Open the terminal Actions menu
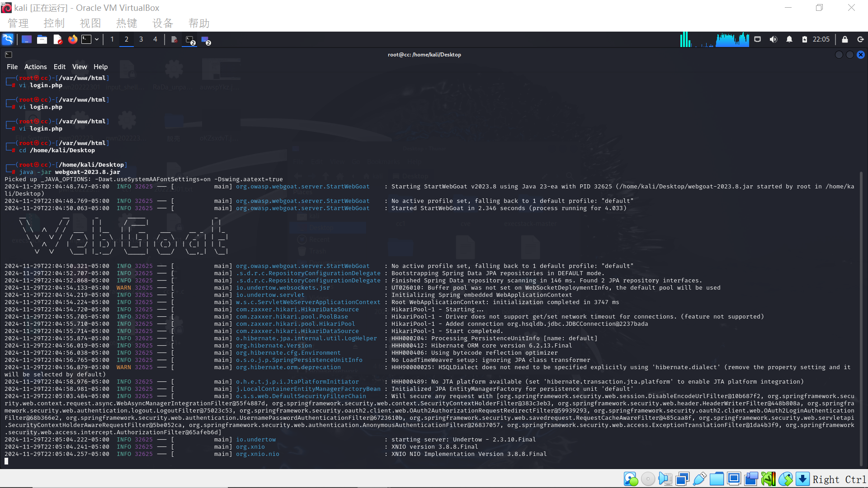This screenshot has width=868, height=488. click(x=36, y=67)
